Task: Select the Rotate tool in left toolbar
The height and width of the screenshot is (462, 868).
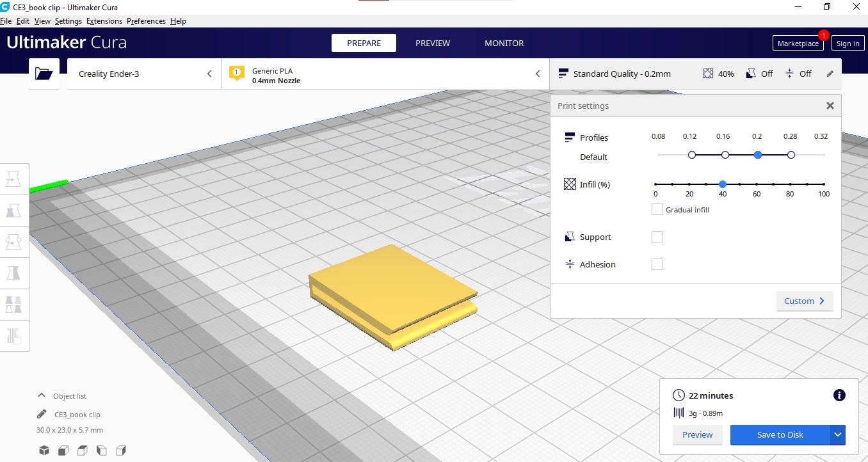Action: (x=13, y=241)
